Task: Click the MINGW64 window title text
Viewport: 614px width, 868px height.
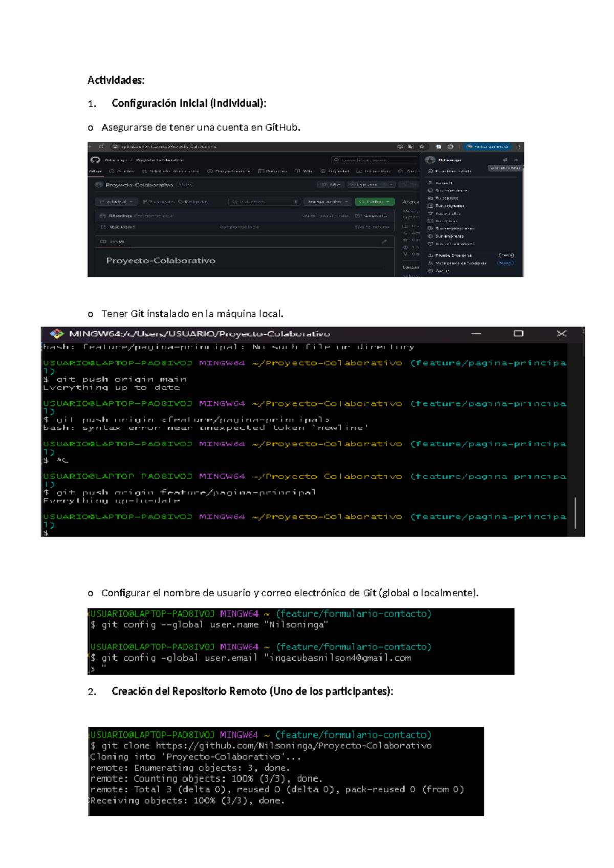Action: (x=200, y=334)
